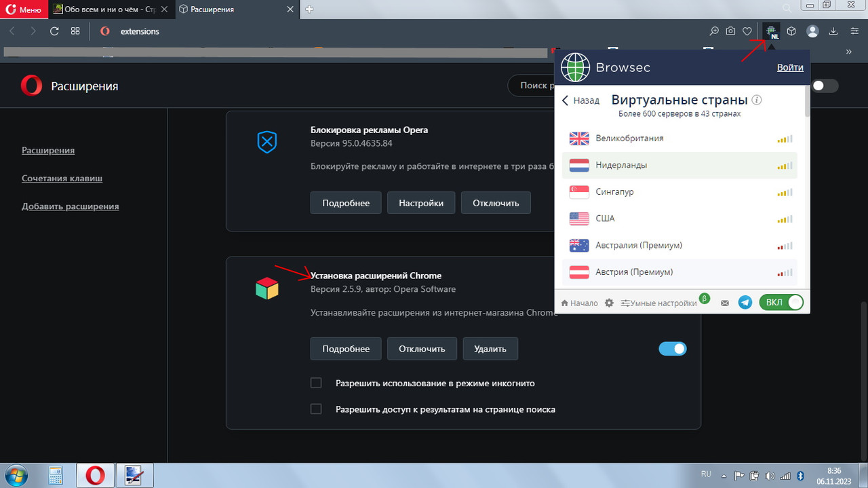The height and width of the screenshot is (488, 868).
Task: Select Великобритания server
Action: click(679, 138)
